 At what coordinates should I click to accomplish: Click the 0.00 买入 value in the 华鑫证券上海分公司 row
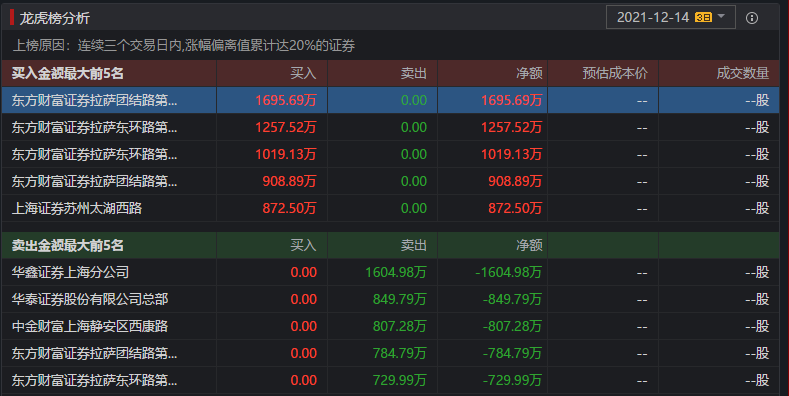coord(303,272)
